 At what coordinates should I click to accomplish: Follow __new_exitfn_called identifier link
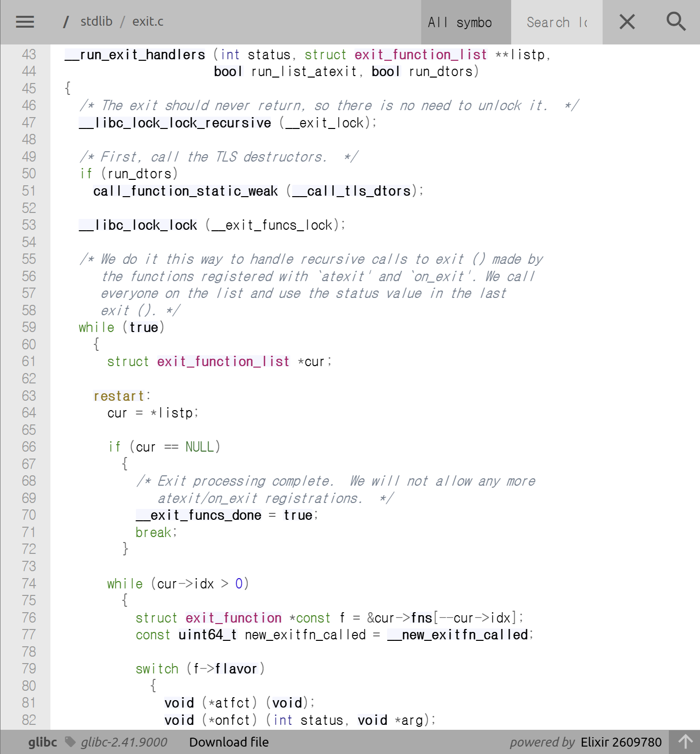(458, 634)
